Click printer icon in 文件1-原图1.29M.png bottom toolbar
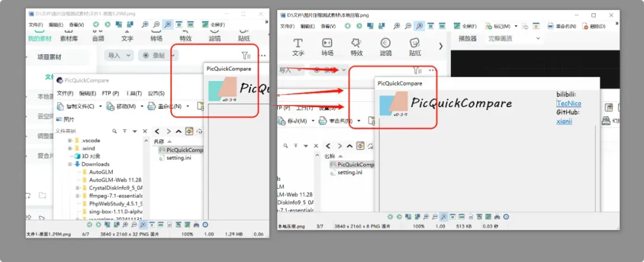 pyautogui.click(x=196, y=224)
